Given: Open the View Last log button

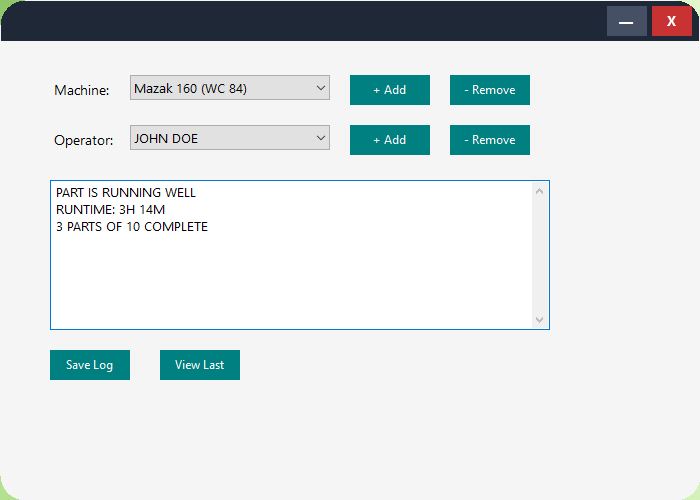Looking at the screenshot, I should click(199, 365).
